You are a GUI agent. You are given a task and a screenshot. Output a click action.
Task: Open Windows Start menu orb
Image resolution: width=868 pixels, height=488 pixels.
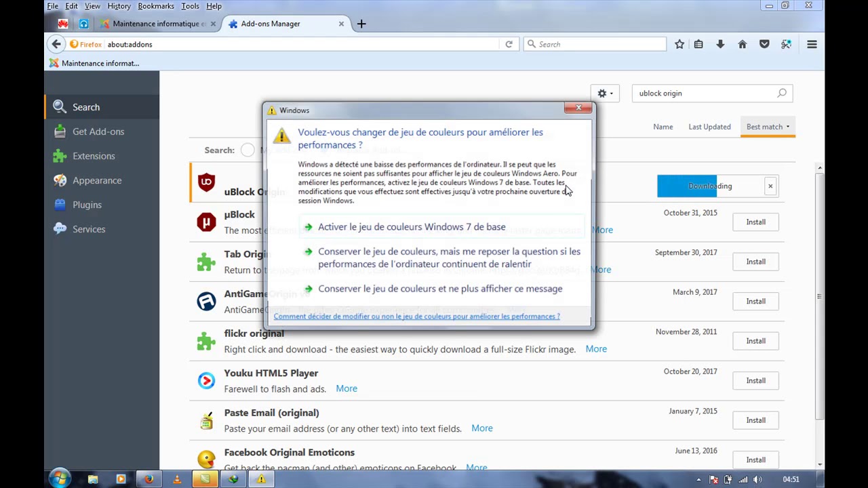coord(60,479)
